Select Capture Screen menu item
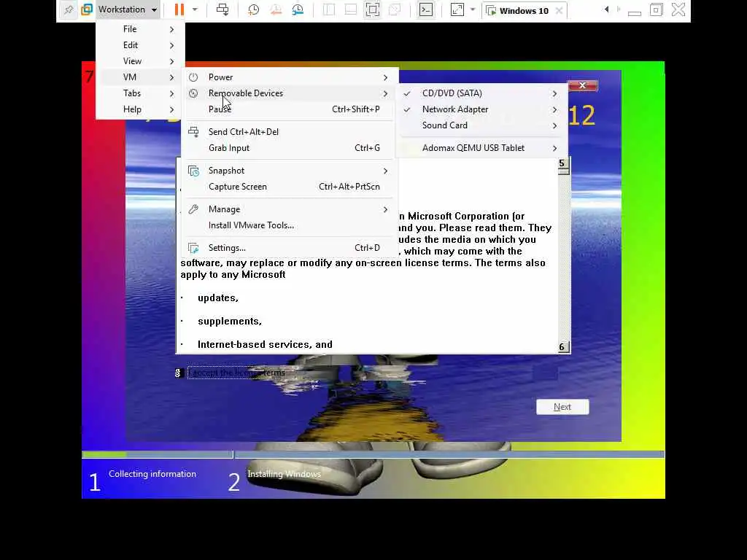This screenshot has height=560, width=747. click(288, 187)
